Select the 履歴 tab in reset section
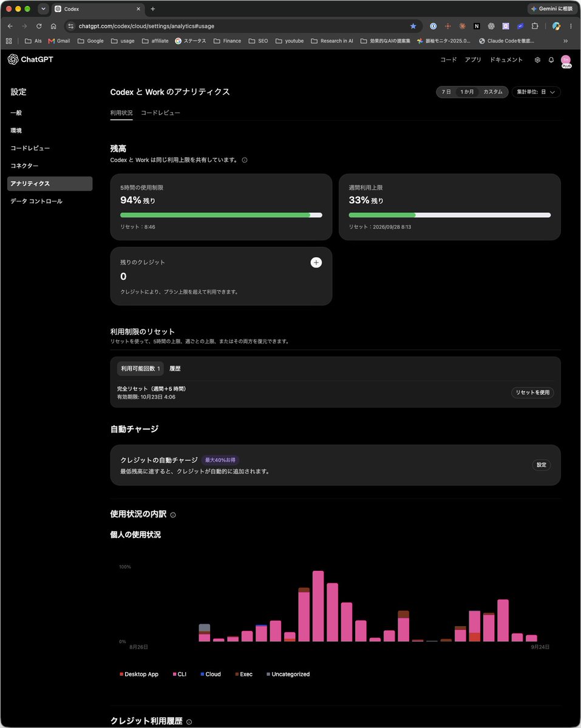This screenshot has height=728, width=581. click(x=175, y=368)
